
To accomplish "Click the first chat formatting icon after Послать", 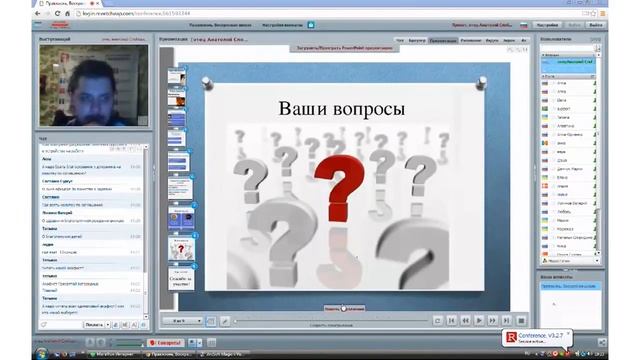I will (x=116, y=325).
